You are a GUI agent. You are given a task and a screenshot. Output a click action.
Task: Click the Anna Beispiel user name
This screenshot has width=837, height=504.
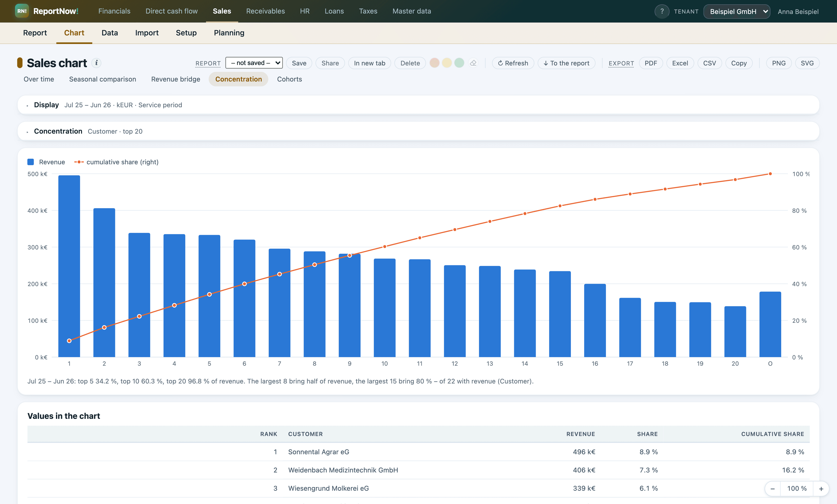tap(798, 12)
